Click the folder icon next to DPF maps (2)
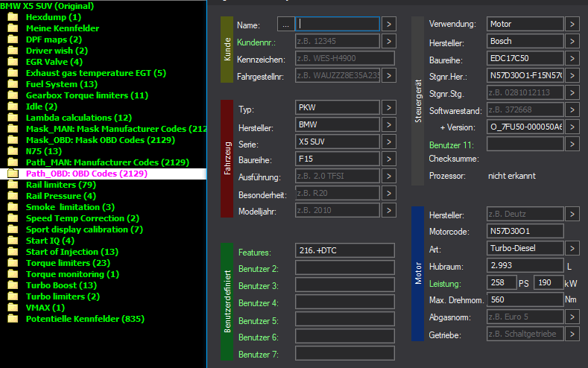The image size is (588, 368). click(13, 39)
